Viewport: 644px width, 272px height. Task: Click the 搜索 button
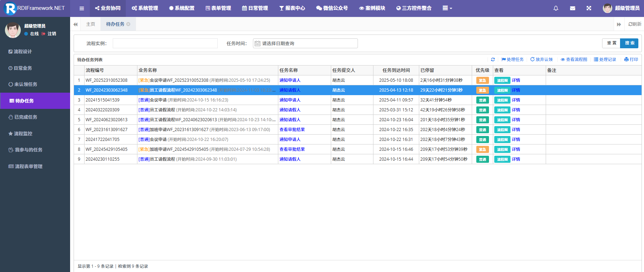630,43
